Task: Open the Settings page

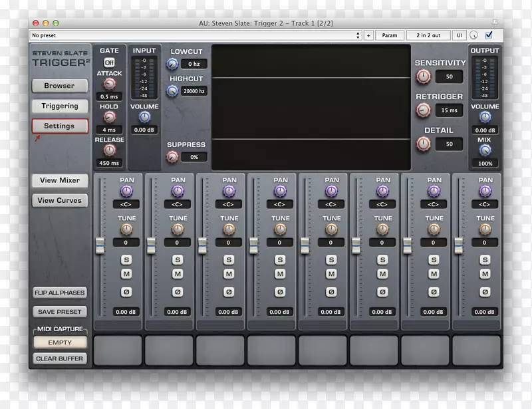Action: coord(60,126)
